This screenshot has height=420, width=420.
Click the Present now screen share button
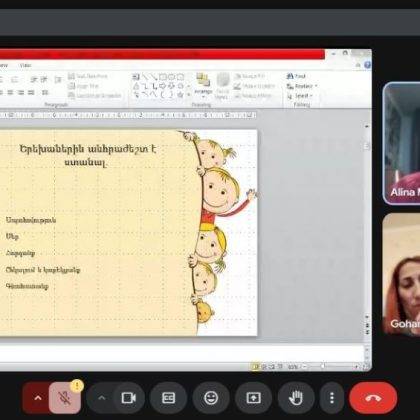(x=253, y=398)
